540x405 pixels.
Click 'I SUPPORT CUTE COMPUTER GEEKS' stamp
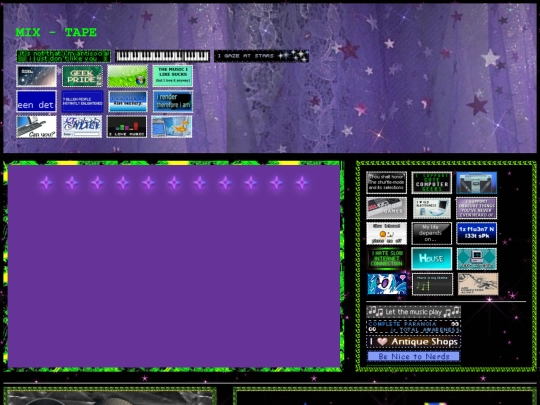point(432,183)
